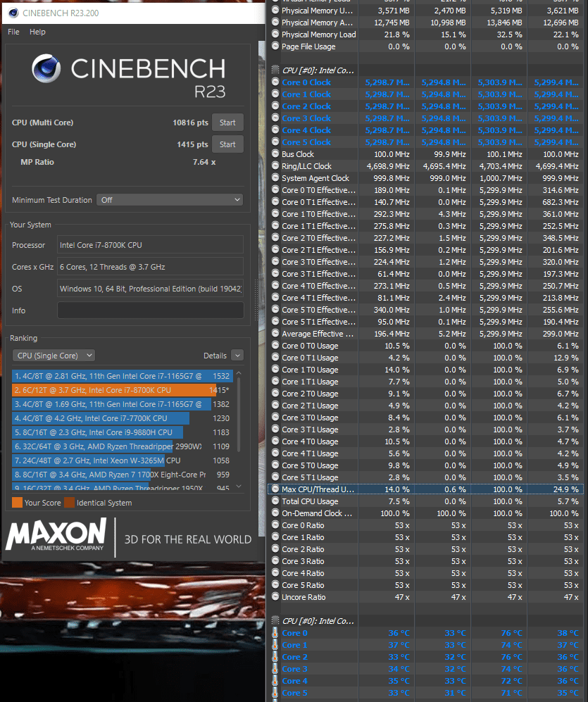Select the Core 1 Clock row label
The height and width of the screenshot is (702, 588).
tap(306, 94)
